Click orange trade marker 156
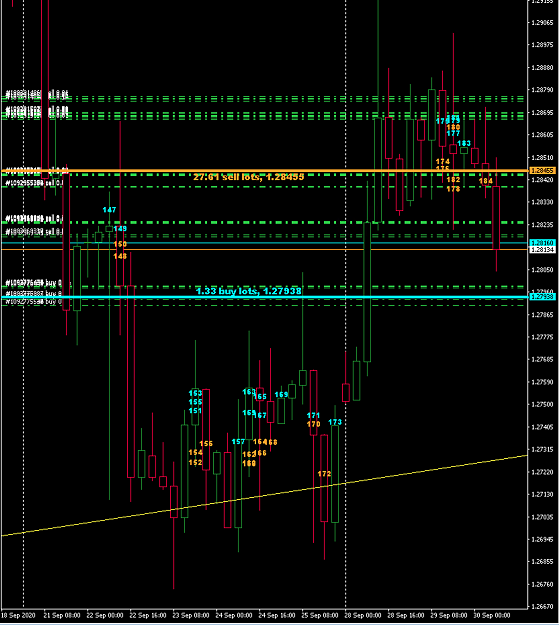This screenshot has width=559, height=625. 206,444
